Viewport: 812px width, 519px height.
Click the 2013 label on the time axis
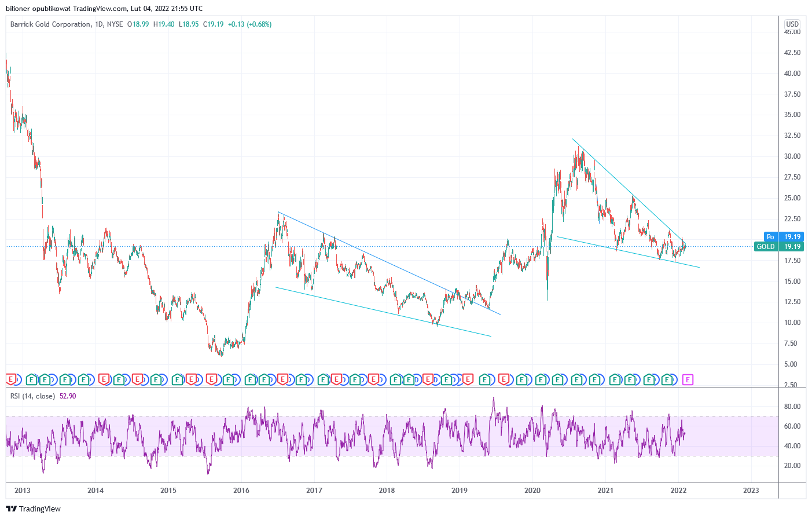pos(23,491)
